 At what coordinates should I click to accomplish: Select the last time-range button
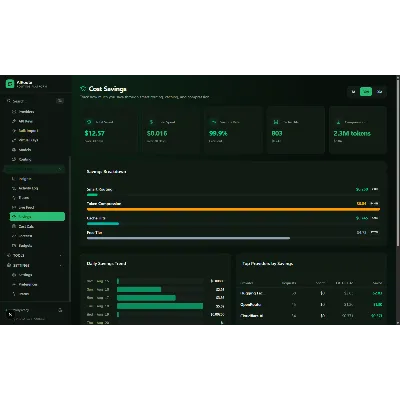click(x=379, y=92)
